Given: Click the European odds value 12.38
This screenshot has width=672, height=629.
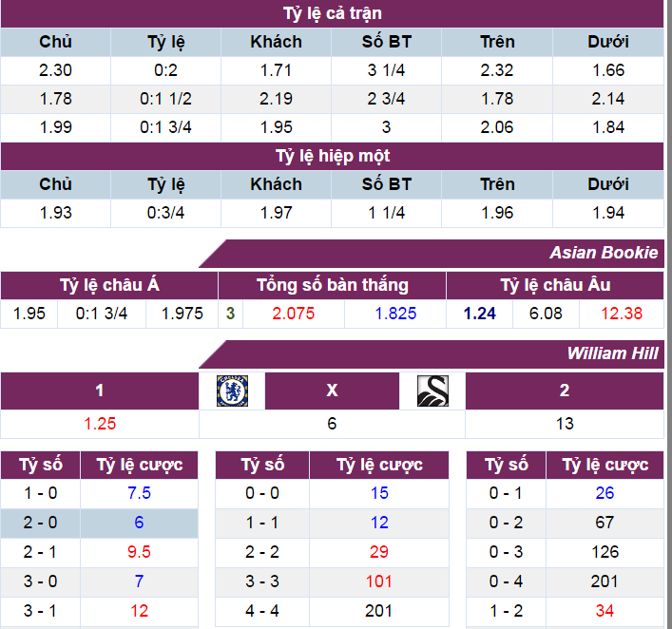Looking at the screenshot, I should (622, 314).
